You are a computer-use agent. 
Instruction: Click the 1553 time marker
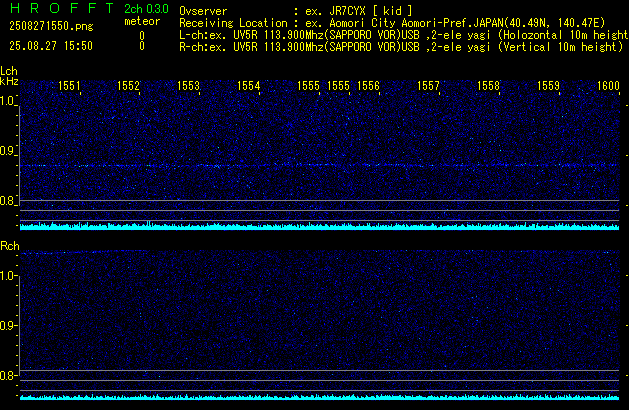point(188,86)
